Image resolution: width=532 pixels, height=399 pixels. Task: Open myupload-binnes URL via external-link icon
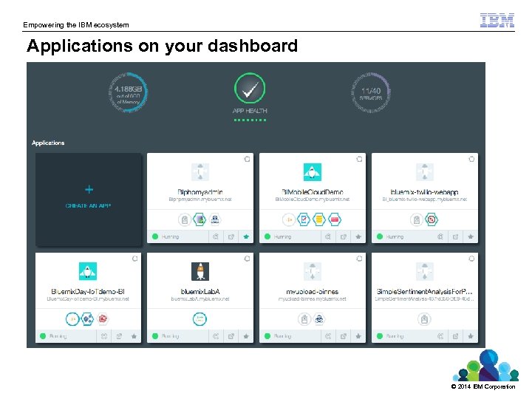coord(344,336)
